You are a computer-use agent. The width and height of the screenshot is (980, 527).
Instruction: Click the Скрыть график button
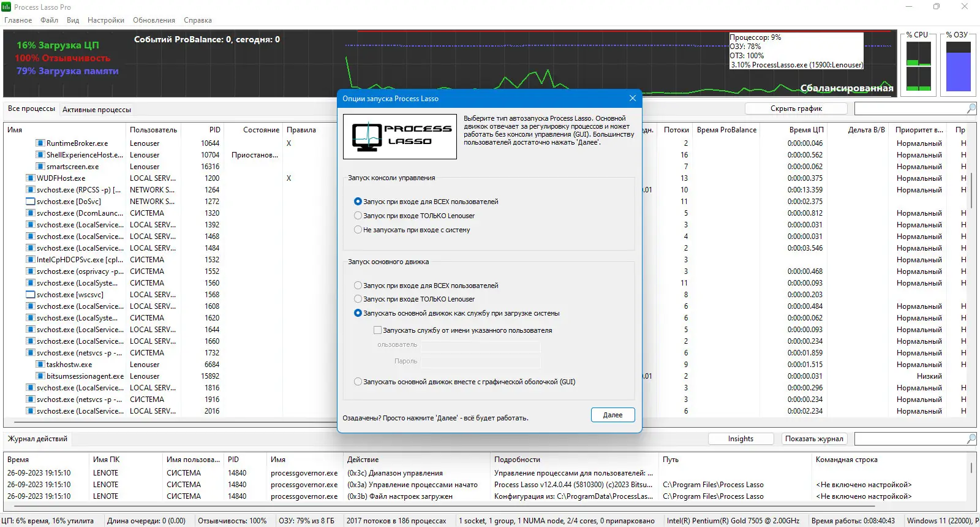(x=796, y=108)
